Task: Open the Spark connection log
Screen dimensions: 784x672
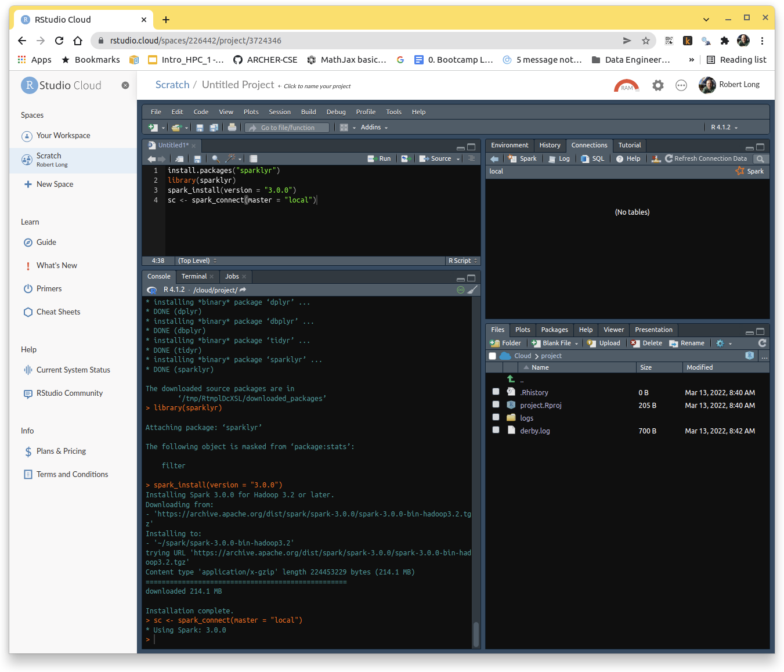Action: [559, 159]
